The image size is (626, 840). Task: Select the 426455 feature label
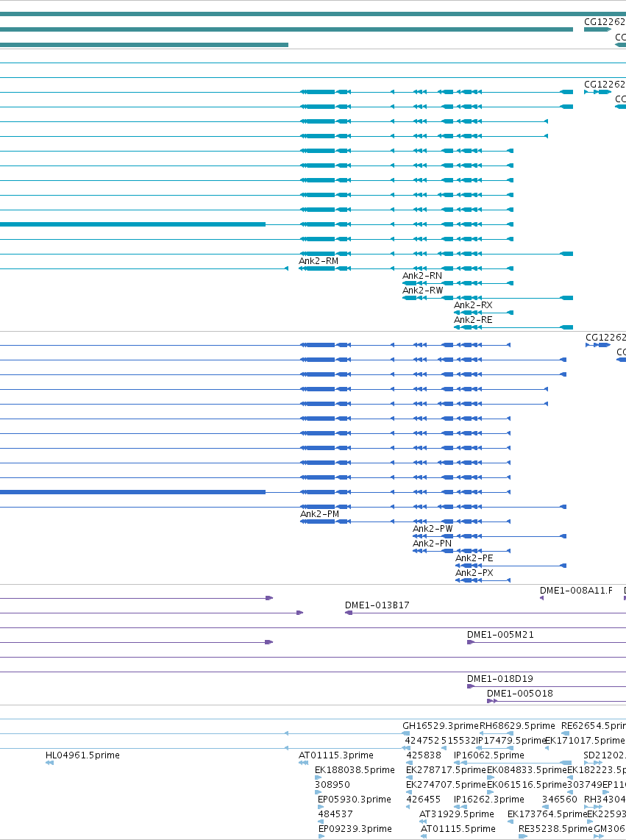424,800
